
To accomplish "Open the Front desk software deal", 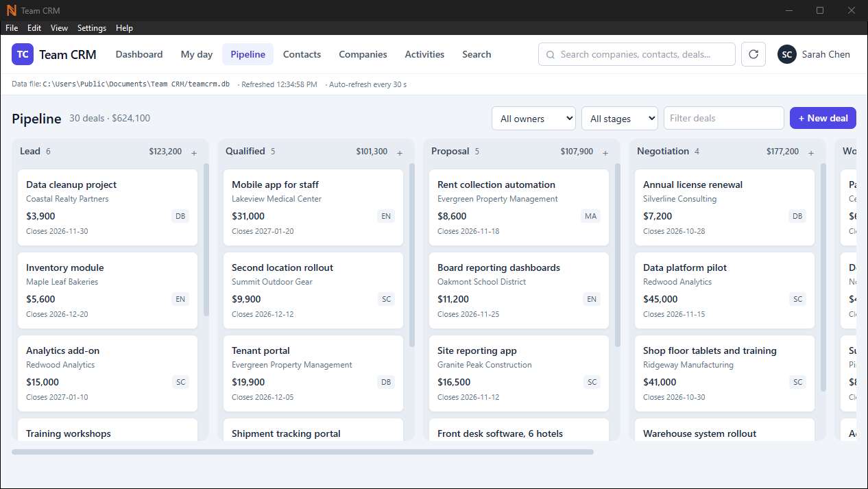I will 519,430.
